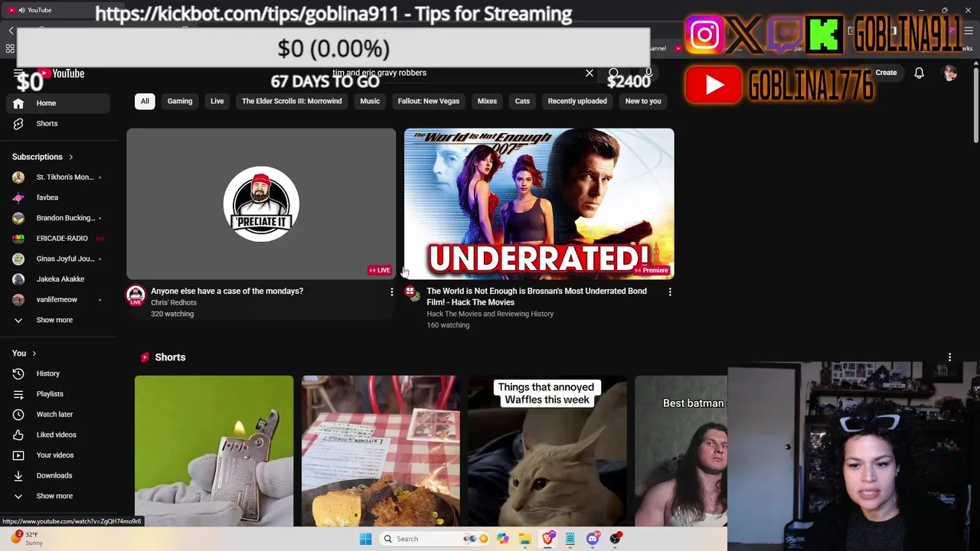Open options for the 'case of the mondays' video
Viewport: 980px width, 551px height.
[x=392, y=292]
